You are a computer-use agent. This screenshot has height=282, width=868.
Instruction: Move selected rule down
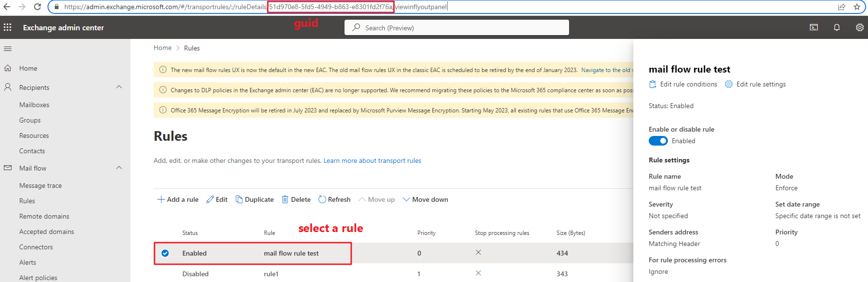click(x=426, y=199)
